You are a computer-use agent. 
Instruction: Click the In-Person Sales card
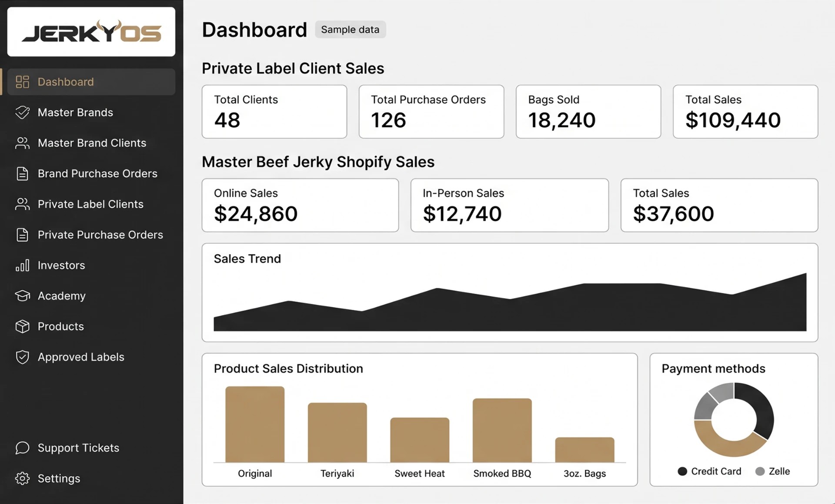[x=510, y=205]
